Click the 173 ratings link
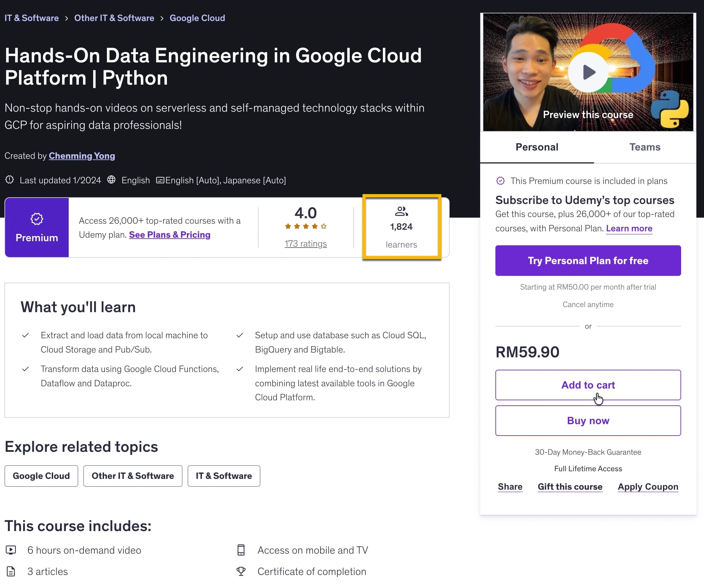Image resolution: width=704 pixels, height=588 pixels. (x=305, y=243)
